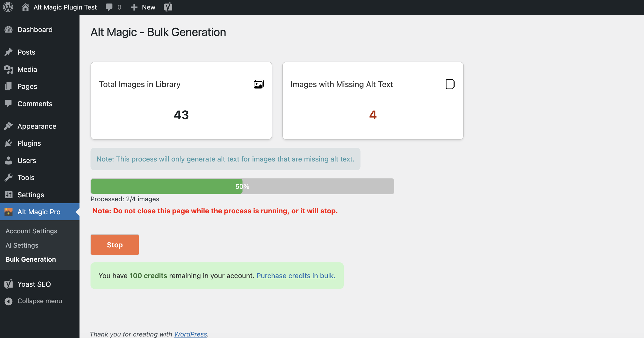
Task: Click the WordPress logo in the admin bar
Action: coord(8,7)
